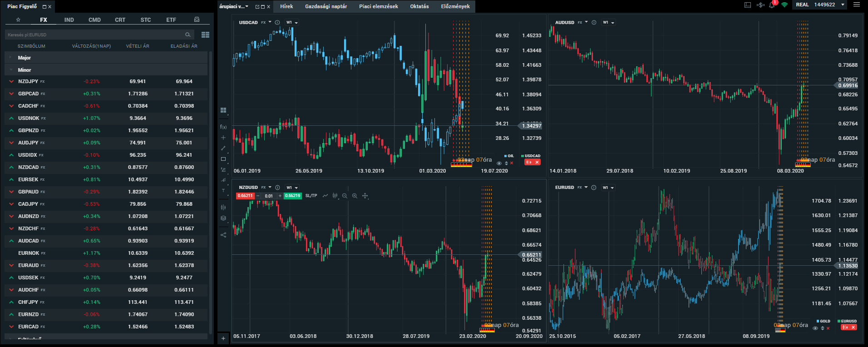Add a new chart tab with plus
This screenshot has height=347, width=868.
[223, 338]
